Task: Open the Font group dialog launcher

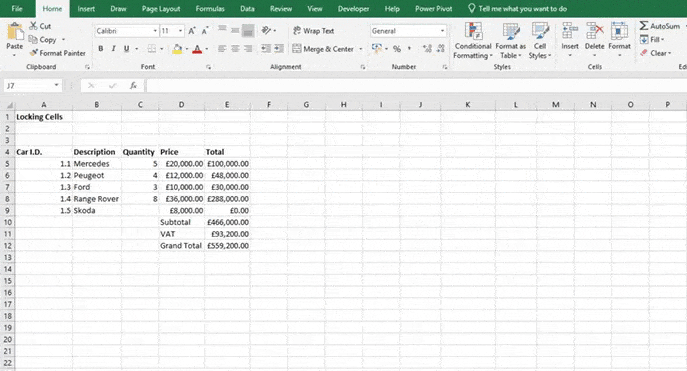Action: [x=209, y=67]
